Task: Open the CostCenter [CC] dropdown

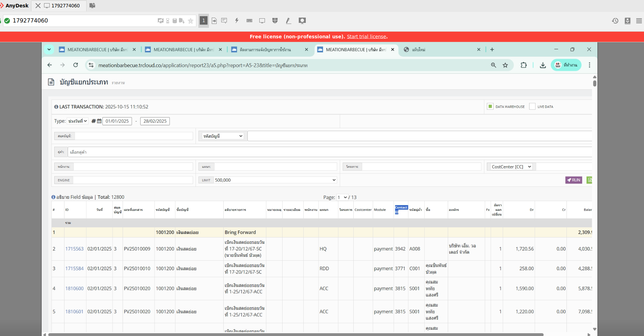Action: point(511,167)
